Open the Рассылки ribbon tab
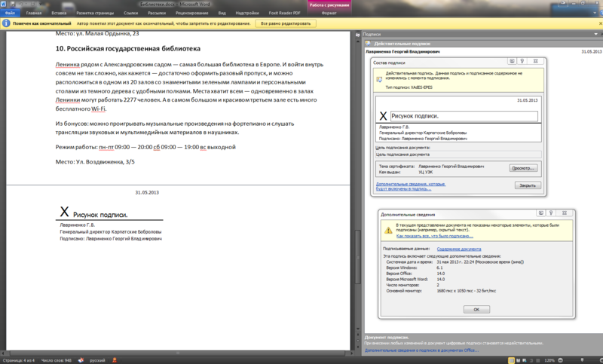This screenshot has width=603, height=364. (157, 13)
